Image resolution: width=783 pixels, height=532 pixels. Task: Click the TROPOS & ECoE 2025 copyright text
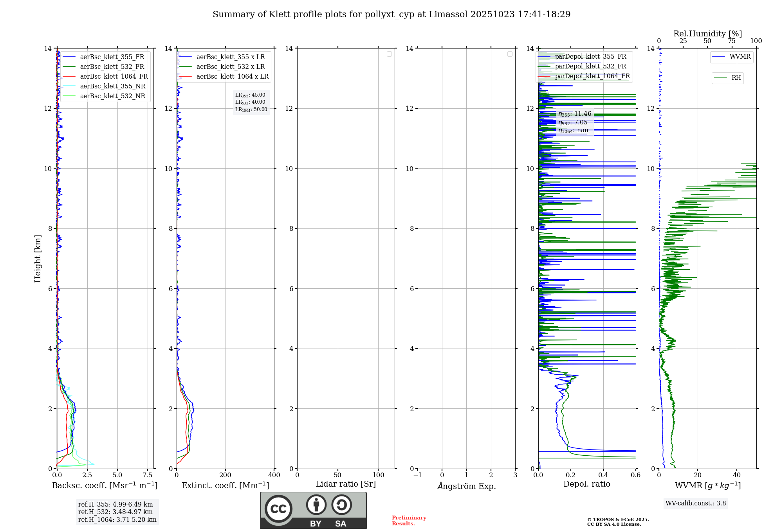coord(617,520)
